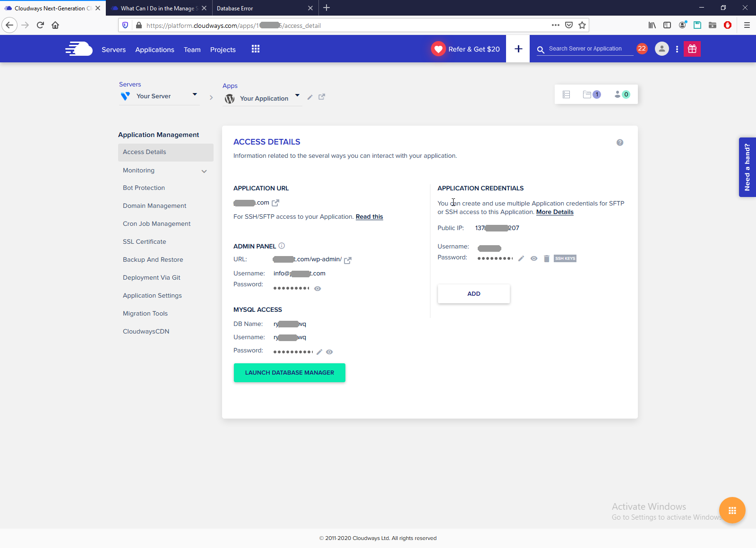Open application in new window icon beside name
Screen dimensions: 756x548
pos(322,97)
